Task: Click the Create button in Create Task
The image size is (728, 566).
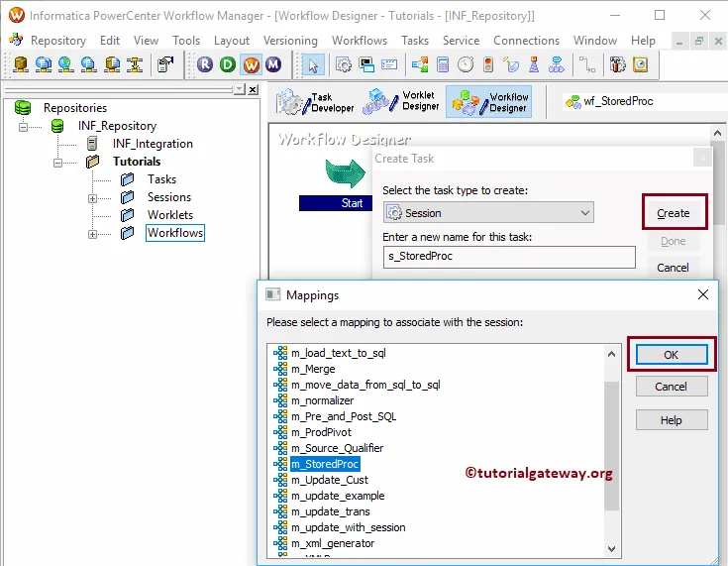Action: pos(673,213)
